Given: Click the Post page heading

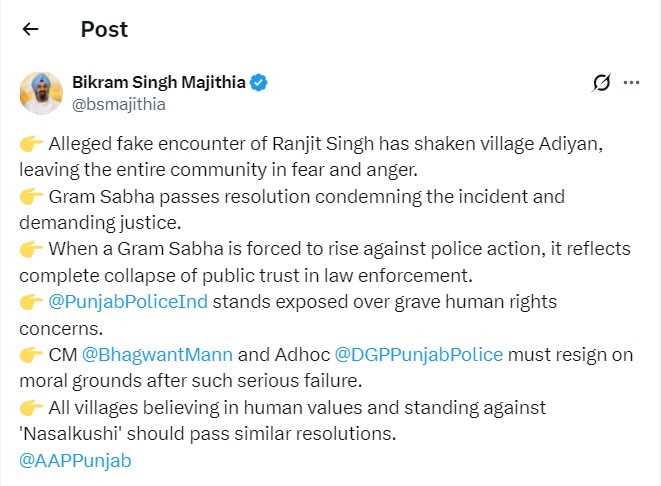Looking at the screenshot, I should [x=103, y=29].
